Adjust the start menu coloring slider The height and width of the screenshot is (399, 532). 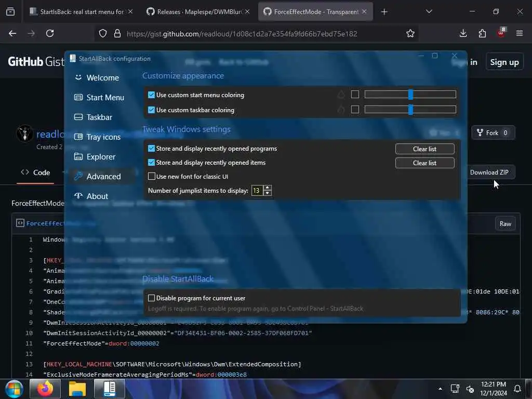click(x=410, y=95)
